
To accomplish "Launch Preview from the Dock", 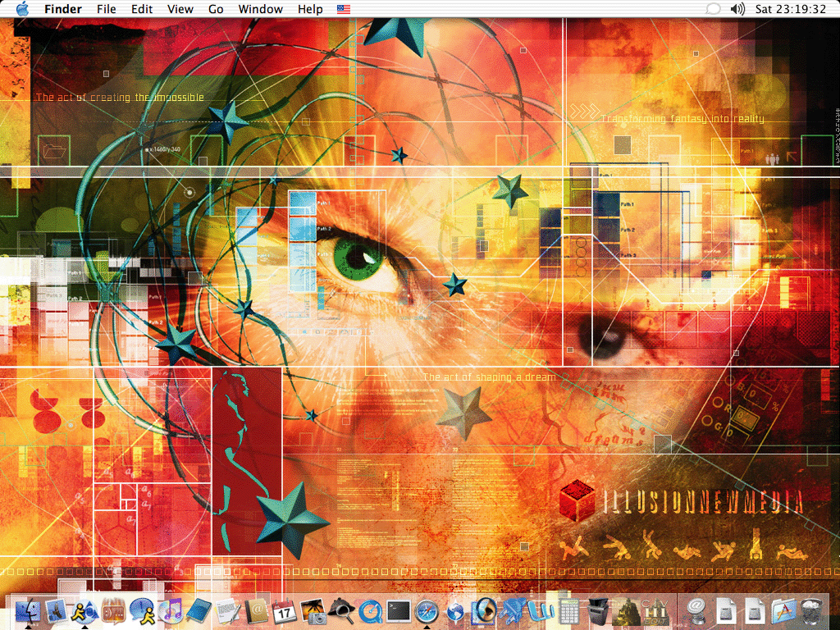I will pyautogui.click(x=484, y=611).
